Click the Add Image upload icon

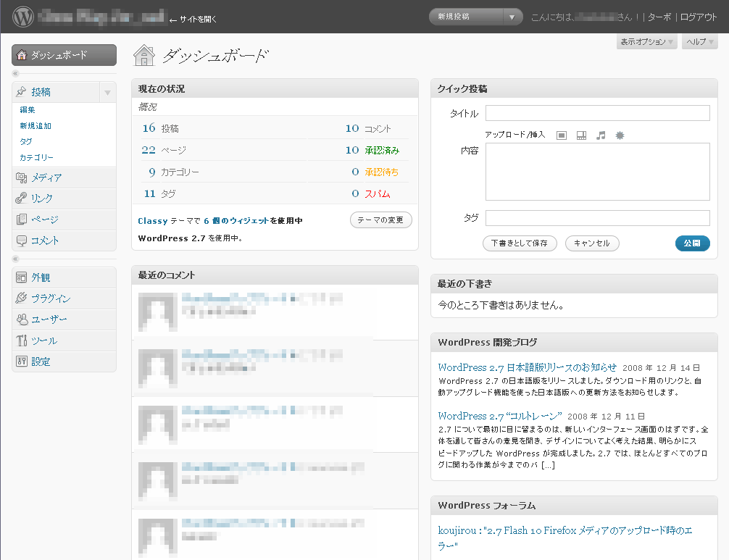click(x=562, y=135)
